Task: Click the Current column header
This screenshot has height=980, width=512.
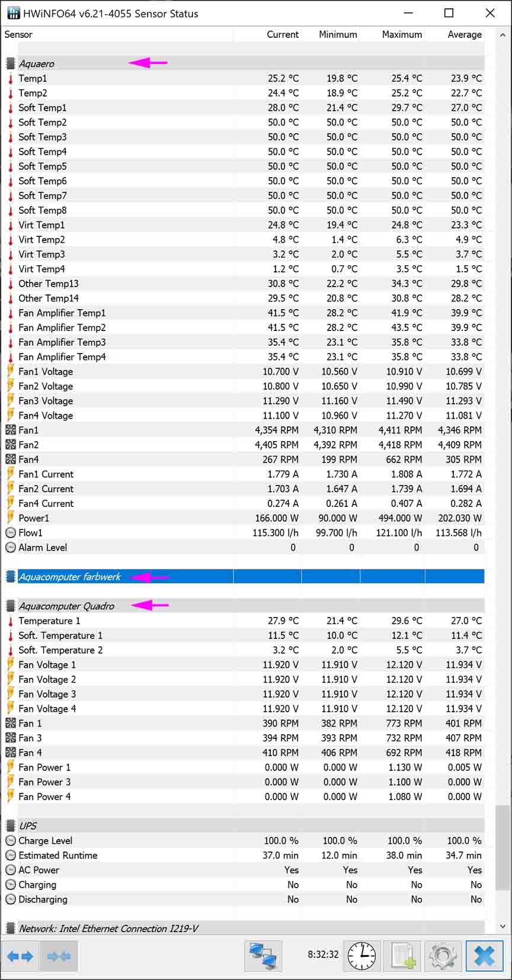Action: click(282, 34)
